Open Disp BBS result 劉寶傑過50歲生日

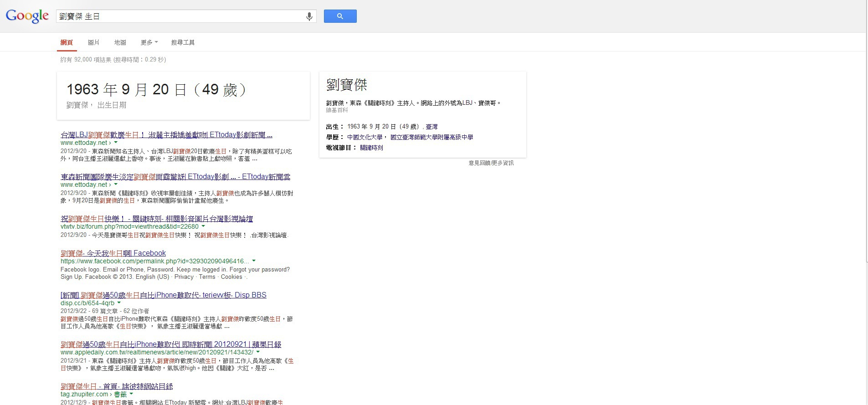point(164,295)
